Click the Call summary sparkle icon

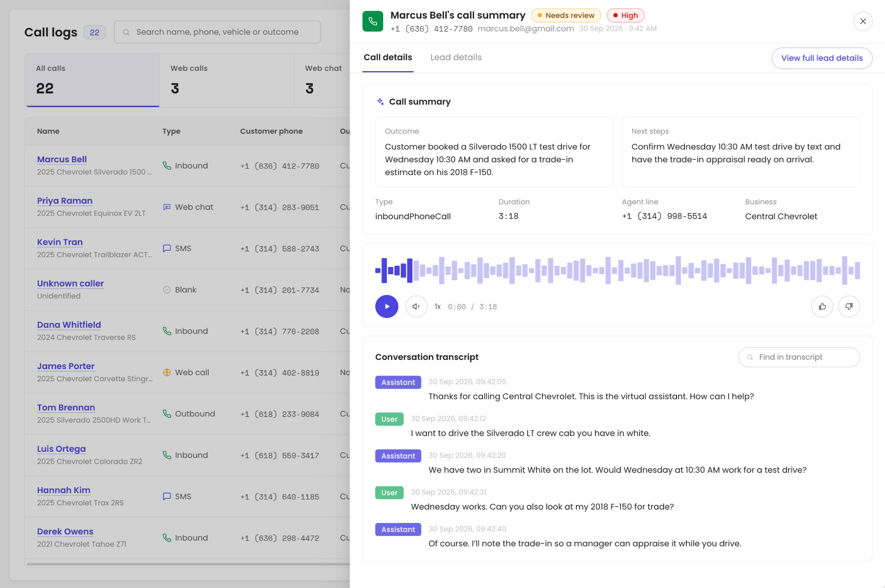(380, 102)
